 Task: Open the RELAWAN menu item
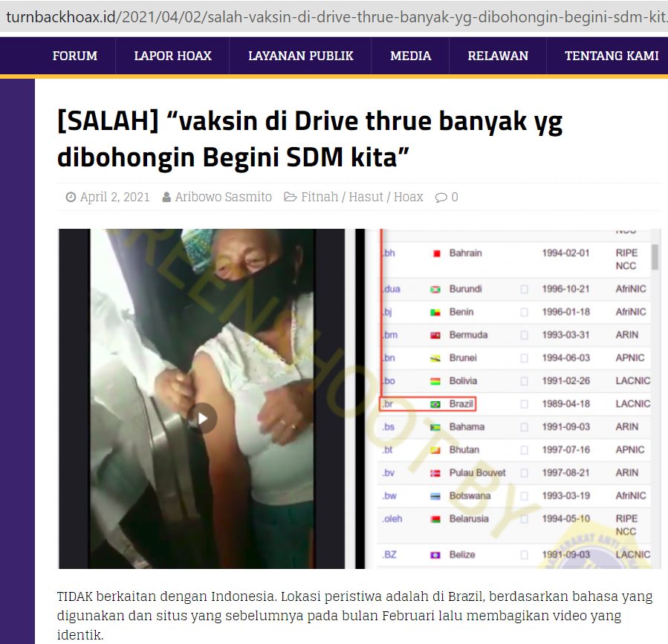pos(498,56)
